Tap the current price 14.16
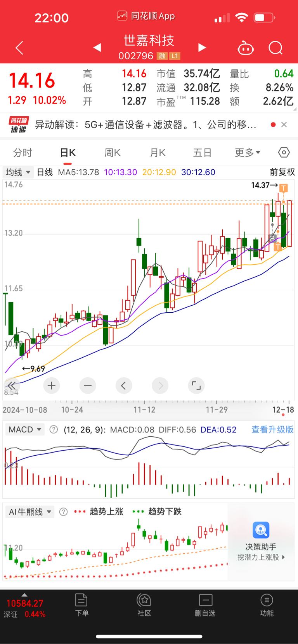 [32, 81]
